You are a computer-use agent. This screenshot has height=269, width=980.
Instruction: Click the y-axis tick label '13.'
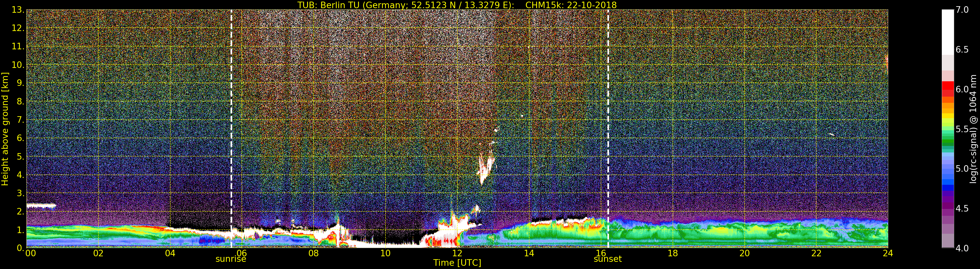pos(18,10)
